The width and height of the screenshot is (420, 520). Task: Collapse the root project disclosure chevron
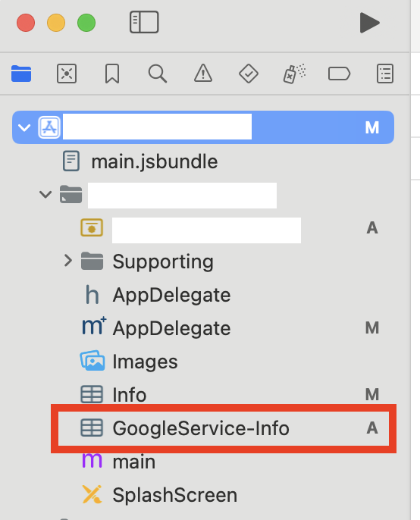pos(24,127)
